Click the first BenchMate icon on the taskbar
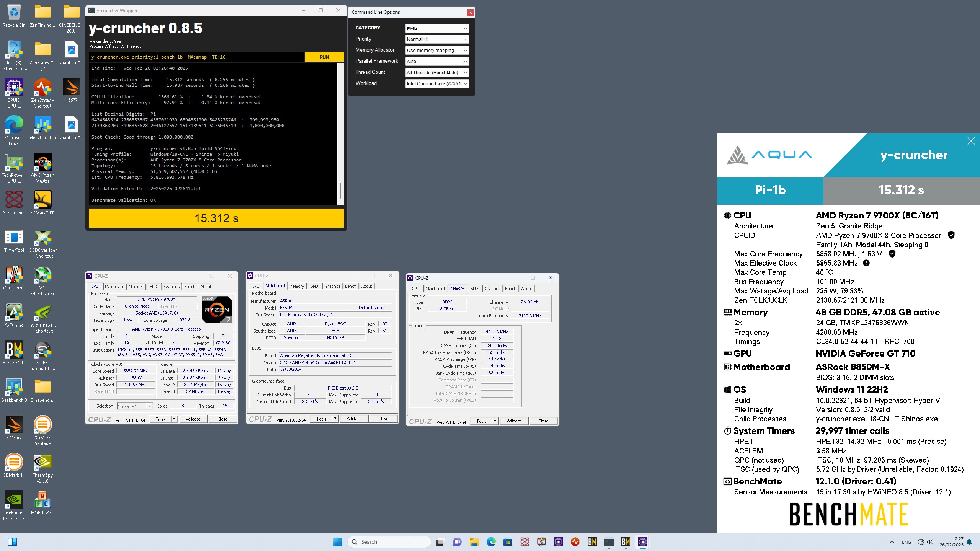Screen dimensions: 980x551 pos(592,542)
